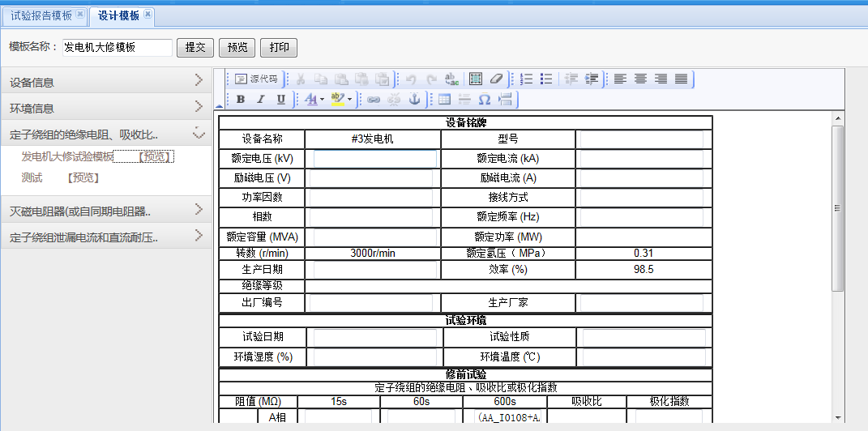
Task: Center-align text with the toolbar icon
Action: [640, 79]
